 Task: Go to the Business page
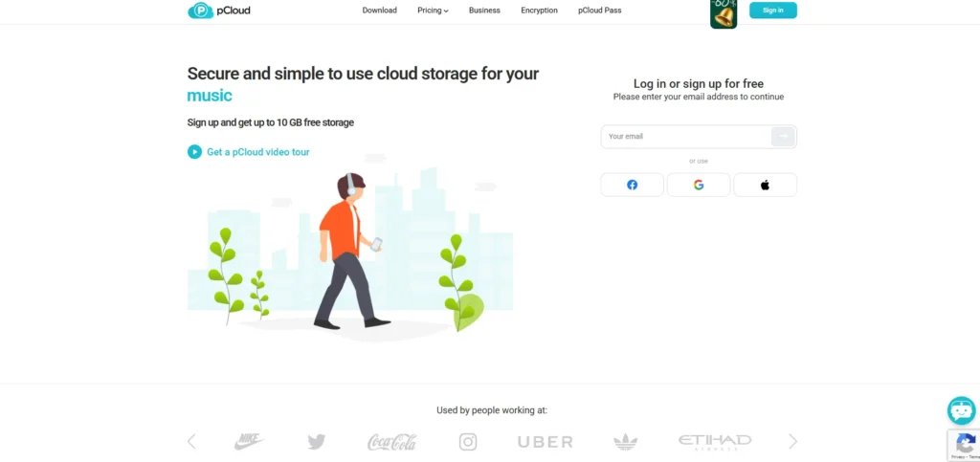pyautogui.click(x=484, y=11)
